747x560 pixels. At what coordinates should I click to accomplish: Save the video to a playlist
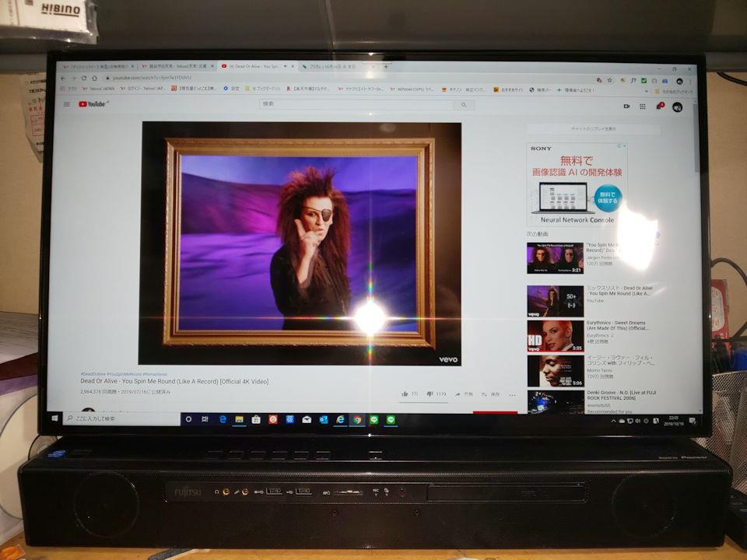(x=489, y=394)
